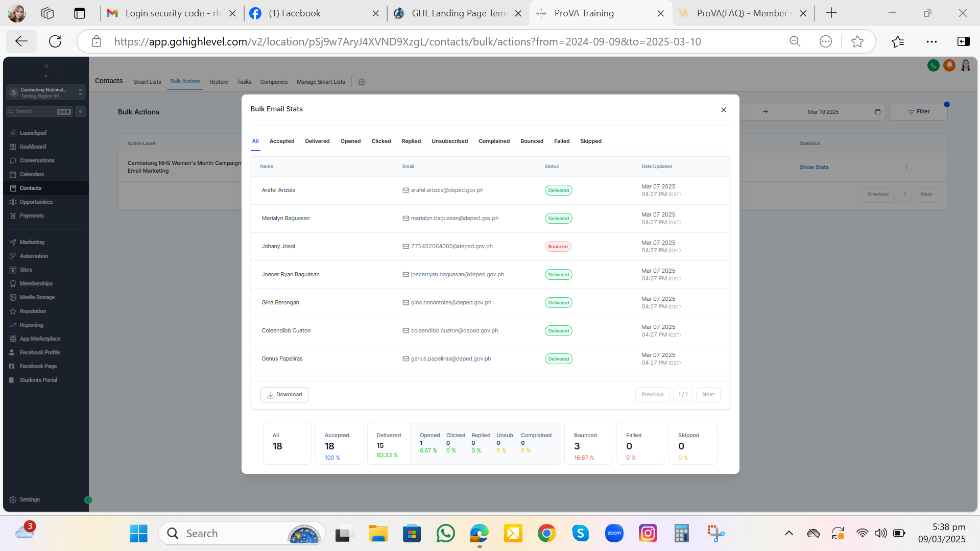Viewport: 980px width, 551px height.
Task: Go to Previous page in stats dialog
Action: click(652, 395)
